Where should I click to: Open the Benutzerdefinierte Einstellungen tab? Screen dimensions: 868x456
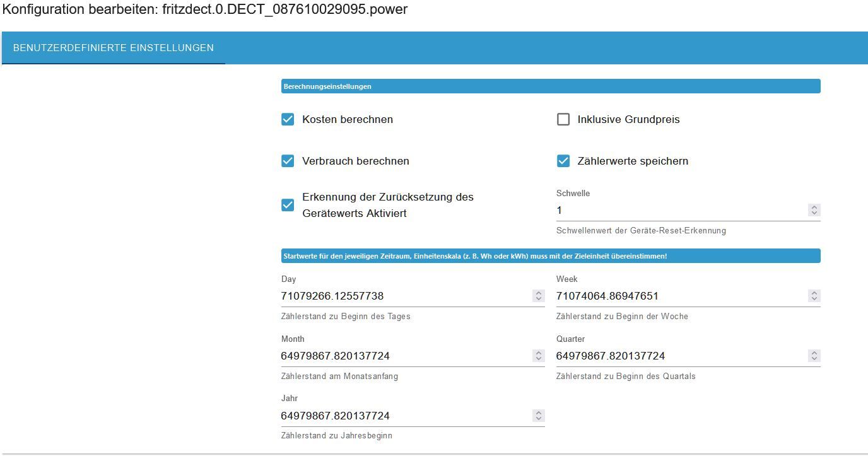pos(114,48)
